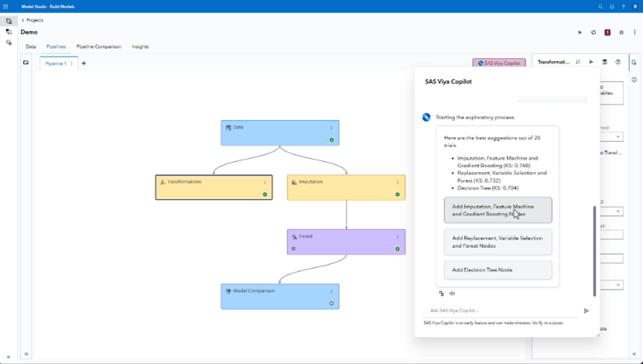The height and width of the screenshot is (364, 643).
Task: Open project settings gear icon
Action: [x=621, y=32]
